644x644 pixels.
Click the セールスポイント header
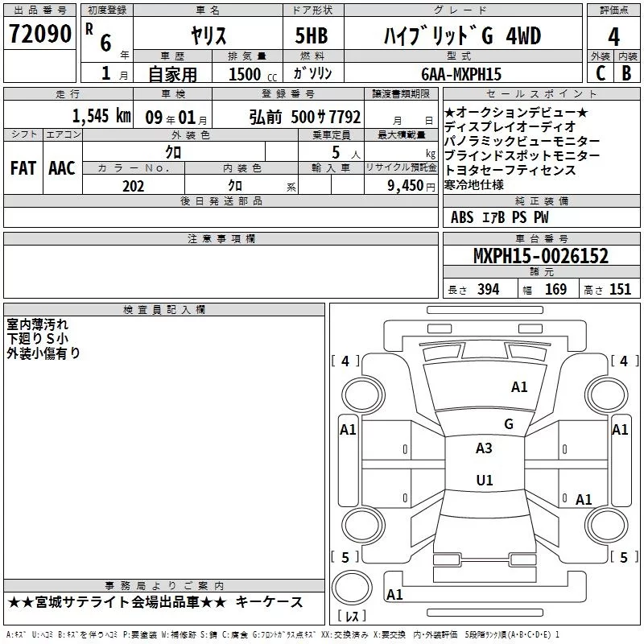(x=541, y=93)
